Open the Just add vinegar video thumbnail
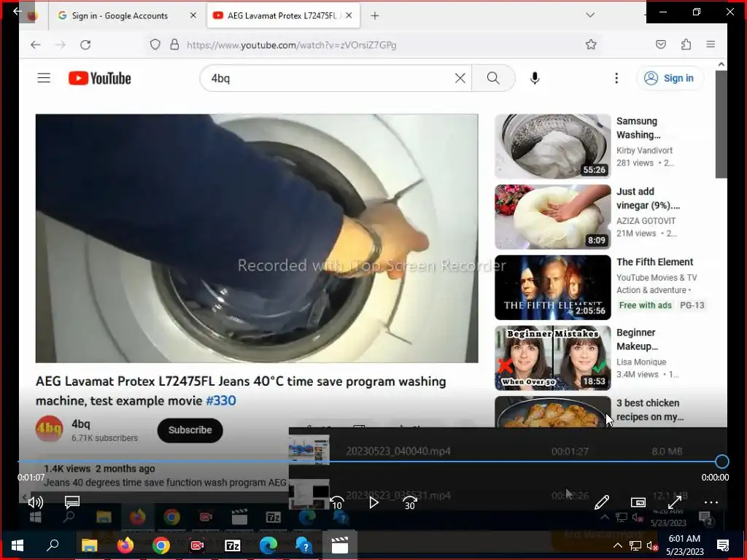 coord(553,217)
